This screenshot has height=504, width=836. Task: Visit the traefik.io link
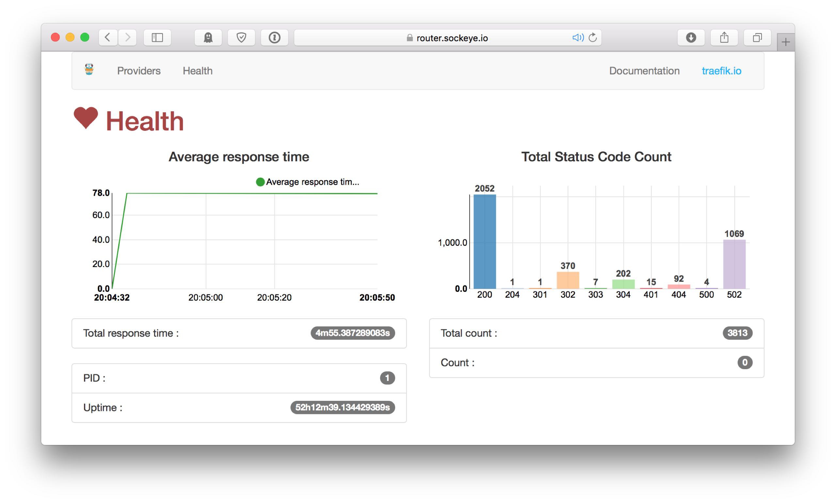[721, 71]
